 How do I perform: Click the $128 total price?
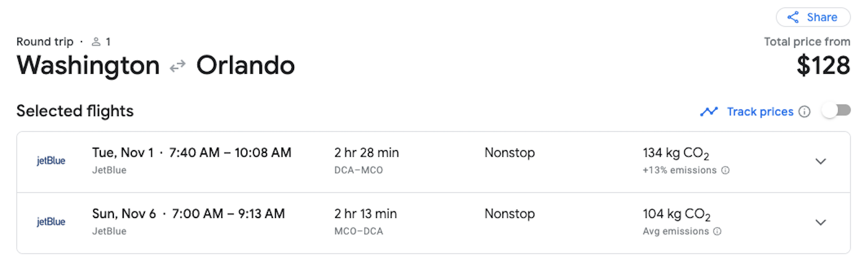click(x=823, y=66)
